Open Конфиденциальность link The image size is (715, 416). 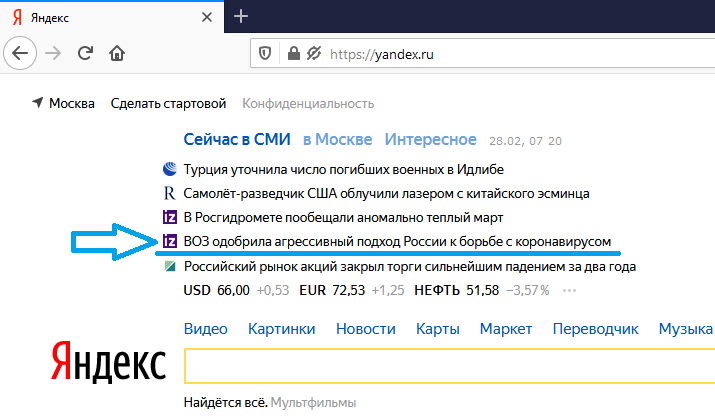(308, 104)
